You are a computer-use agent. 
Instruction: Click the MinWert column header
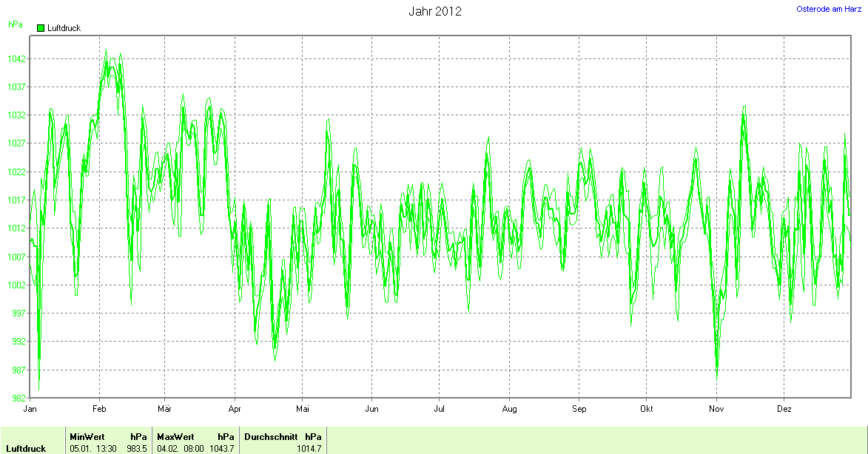[87, 437]
